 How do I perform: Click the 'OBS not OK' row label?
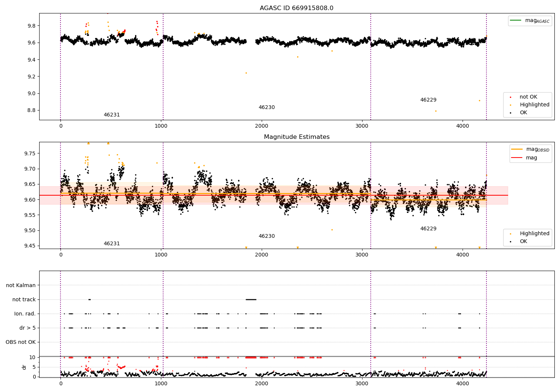[21, 342]
